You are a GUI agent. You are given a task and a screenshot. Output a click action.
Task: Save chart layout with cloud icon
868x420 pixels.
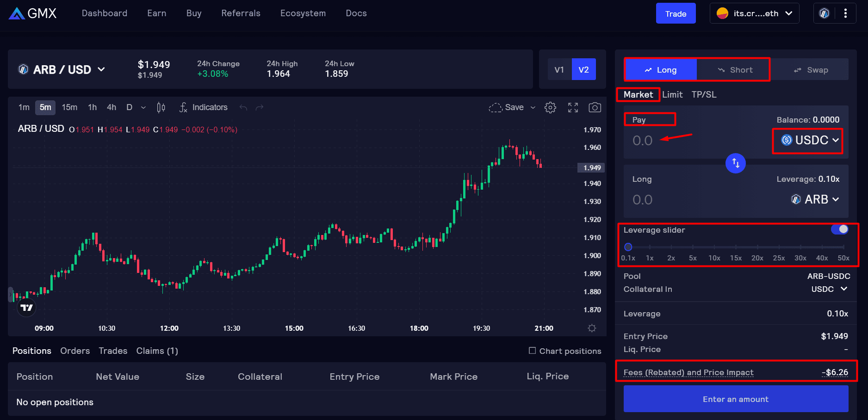[506, 107]
